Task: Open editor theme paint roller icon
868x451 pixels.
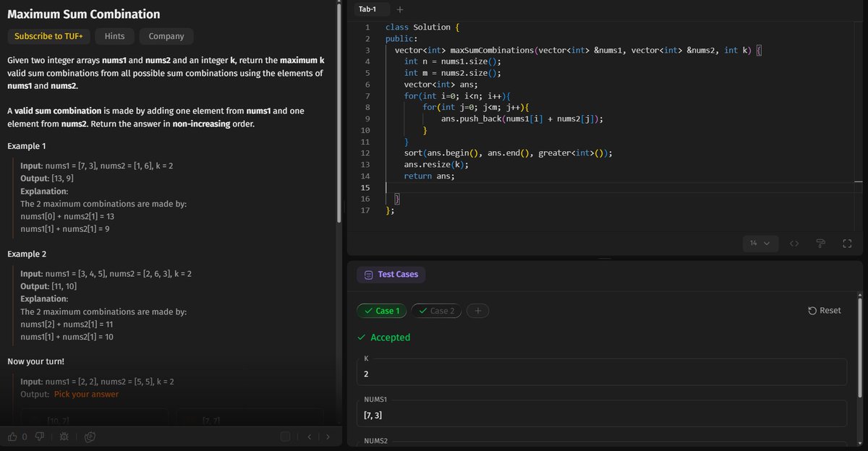Action: (820, 244)
